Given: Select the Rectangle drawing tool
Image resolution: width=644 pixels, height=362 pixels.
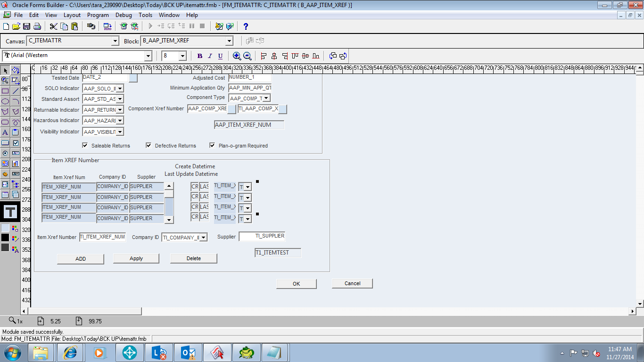Looking at the screenshot, I should pos(5,91).
